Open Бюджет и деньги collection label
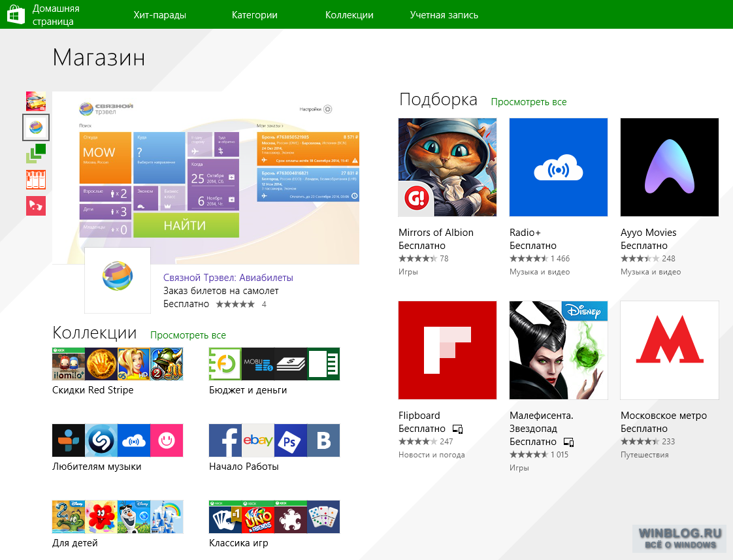 pyautogui.click(x=248, y=390)
